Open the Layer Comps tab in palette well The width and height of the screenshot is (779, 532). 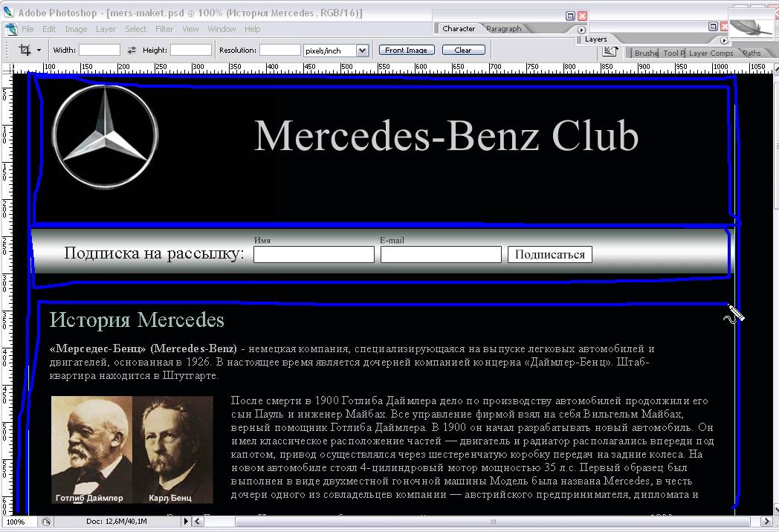pyautogui.click(x=711, y=53)
